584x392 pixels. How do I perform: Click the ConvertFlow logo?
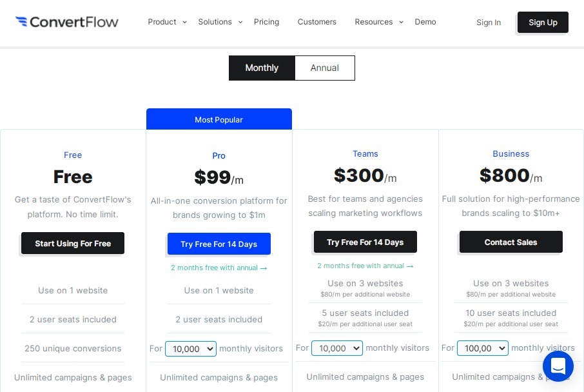(66, 22)
